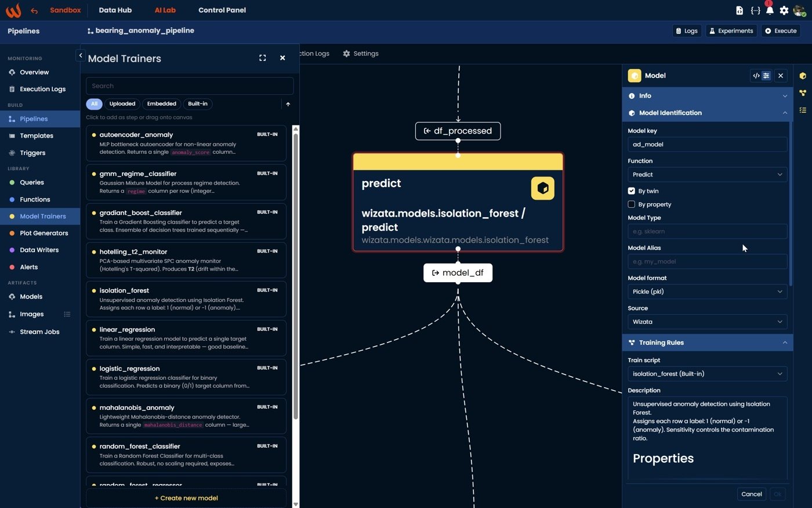Expand the Model Trainers panel to fullscreen
This screenshot has width=812, height=508.
(x=262, y=58)
